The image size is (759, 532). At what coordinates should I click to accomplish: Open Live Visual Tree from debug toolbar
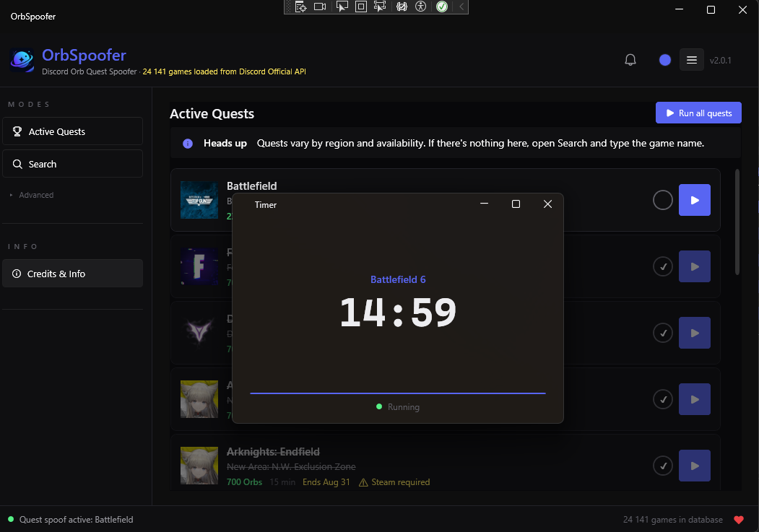coord(301,6)
